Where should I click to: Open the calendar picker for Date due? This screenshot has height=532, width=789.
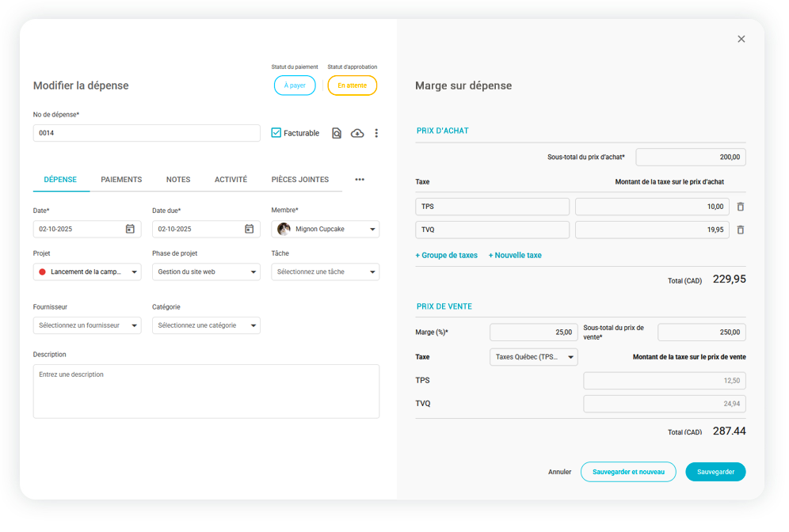point(249,229)
